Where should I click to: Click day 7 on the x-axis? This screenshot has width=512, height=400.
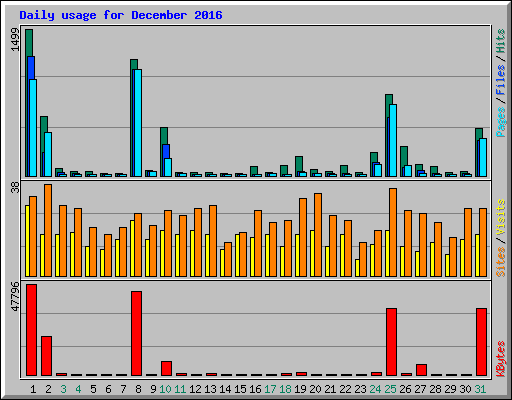coord(123,389)
